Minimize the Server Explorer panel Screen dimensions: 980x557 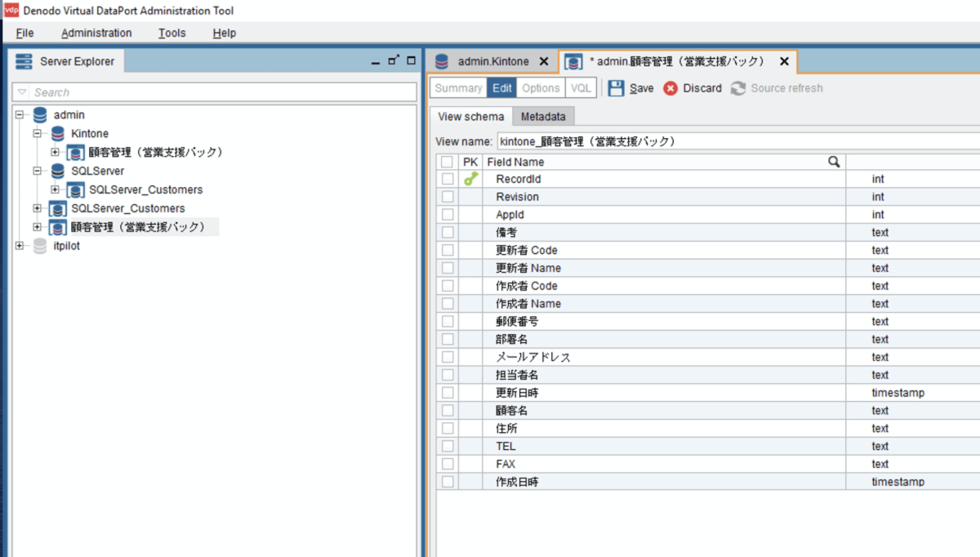pos(376,61)
